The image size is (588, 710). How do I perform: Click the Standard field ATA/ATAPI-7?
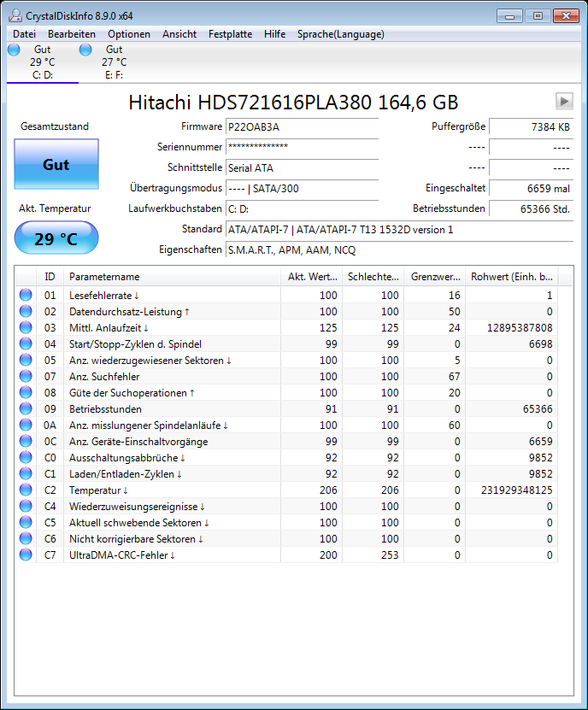pos(399,230)
